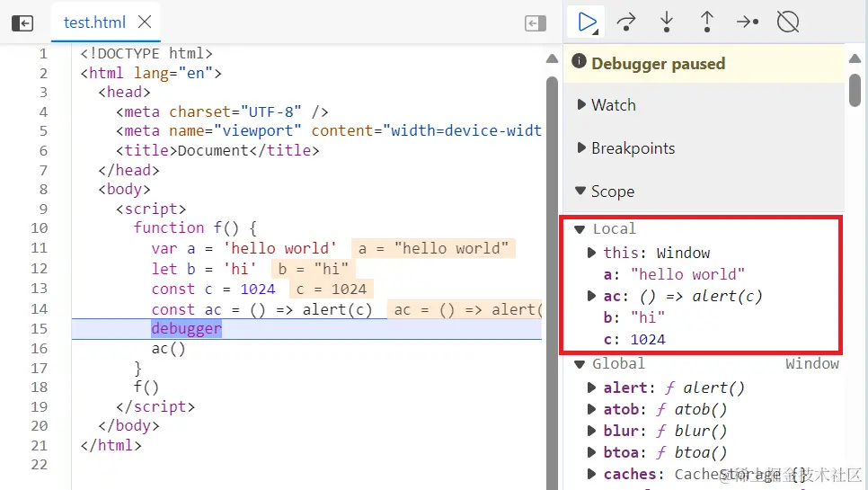Click 'const ac = () => alert(c)' on line 14
The image size is (868, 490).
pyautogui.click(x=261, y=309)
